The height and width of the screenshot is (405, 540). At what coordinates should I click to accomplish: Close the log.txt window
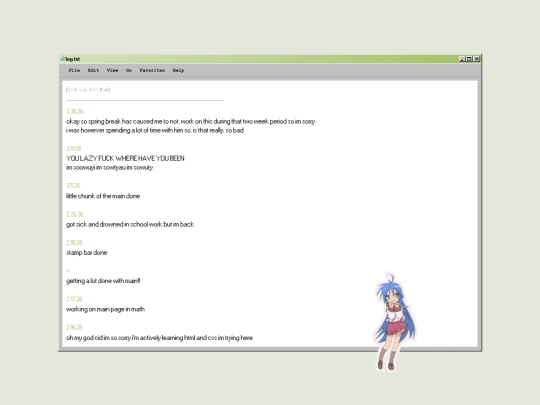click(477, 59)
